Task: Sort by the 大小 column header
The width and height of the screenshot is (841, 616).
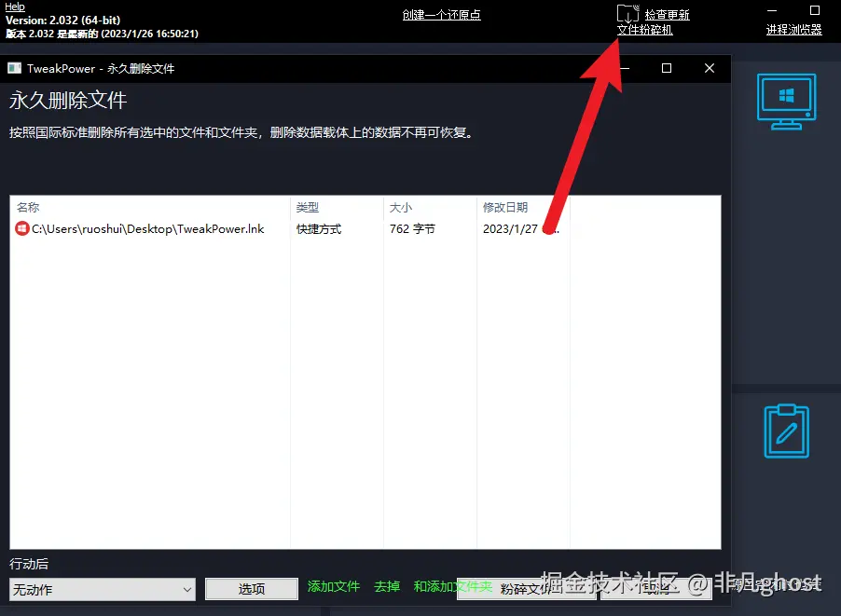Action: (x=400, y=207)
